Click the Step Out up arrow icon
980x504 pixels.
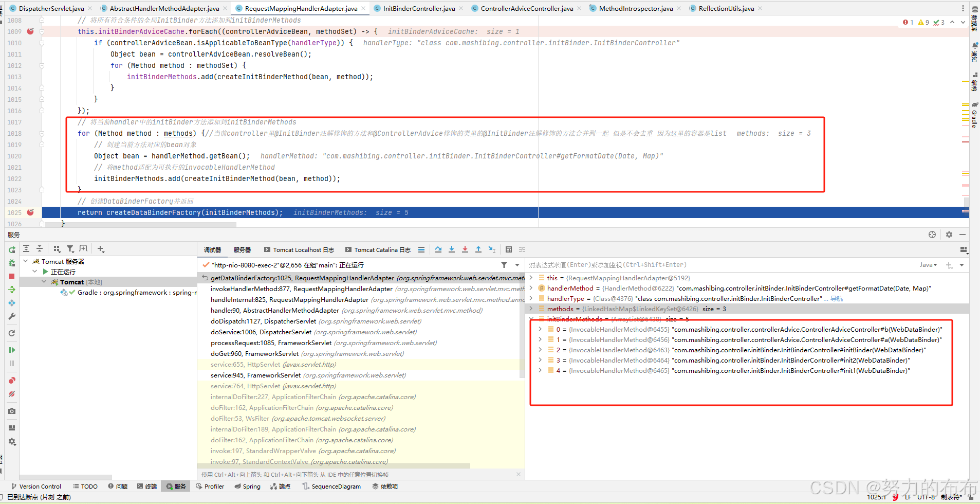478,249
